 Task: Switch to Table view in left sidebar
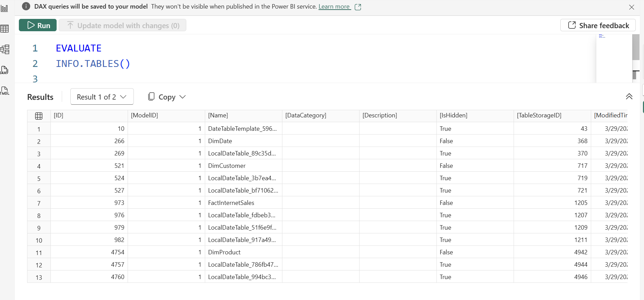[4, 29]
